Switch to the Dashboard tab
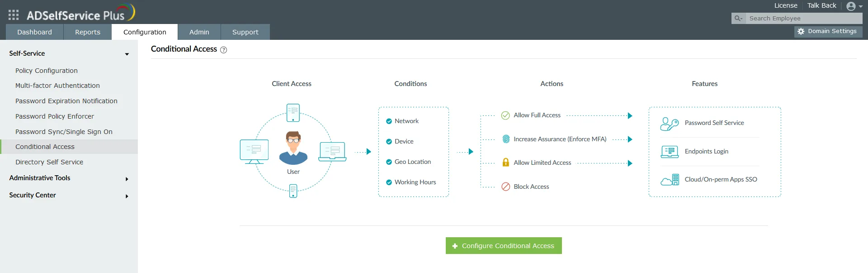The height and width of the screenshot is (273, 868). [34, 32]
